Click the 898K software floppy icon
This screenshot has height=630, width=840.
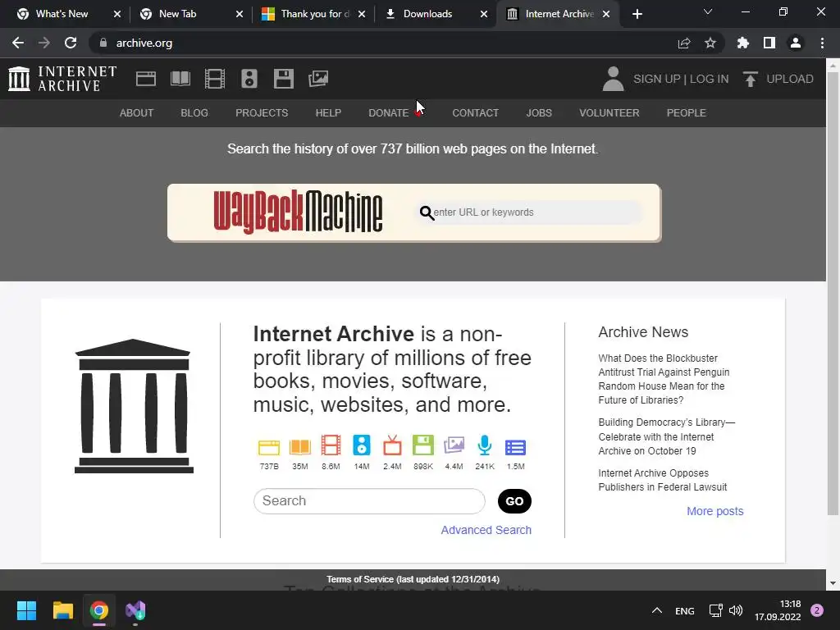(x=422, y=445)
